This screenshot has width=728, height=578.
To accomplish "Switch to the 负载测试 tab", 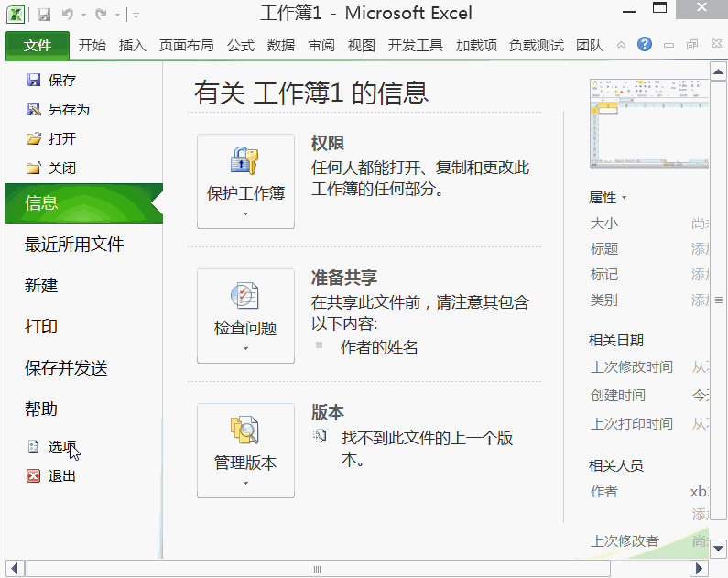I will [x=537, y=46].
